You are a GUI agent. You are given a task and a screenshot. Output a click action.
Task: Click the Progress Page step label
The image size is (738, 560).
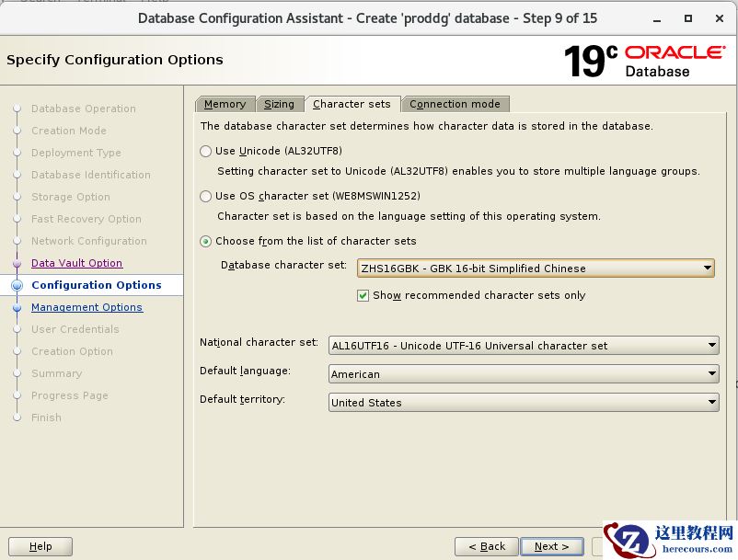70,395
